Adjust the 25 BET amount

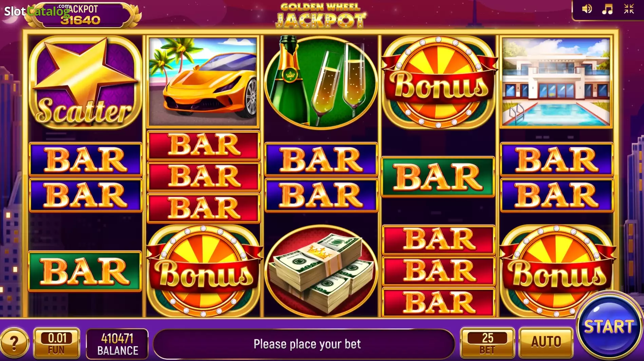coord(487,343)
